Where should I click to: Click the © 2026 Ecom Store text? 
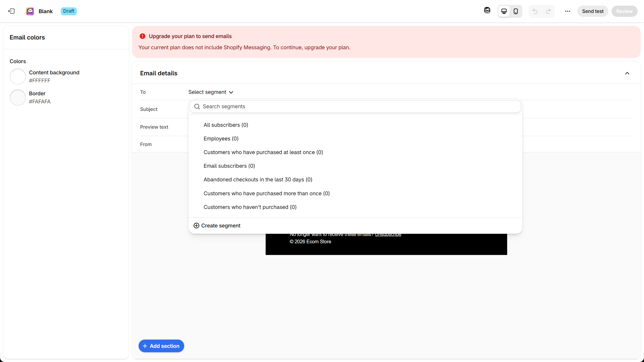(x=310, y=242)
